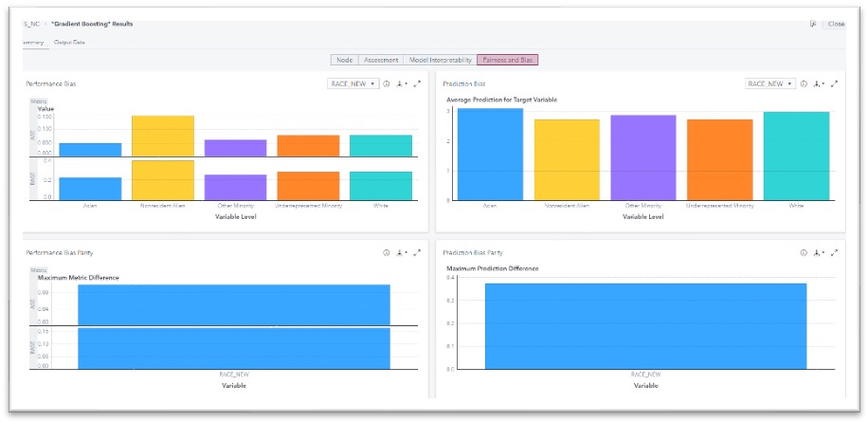Click ASE bar in Performance Bias Parity
Screen dimensions: 868x422
pos(234,305)
